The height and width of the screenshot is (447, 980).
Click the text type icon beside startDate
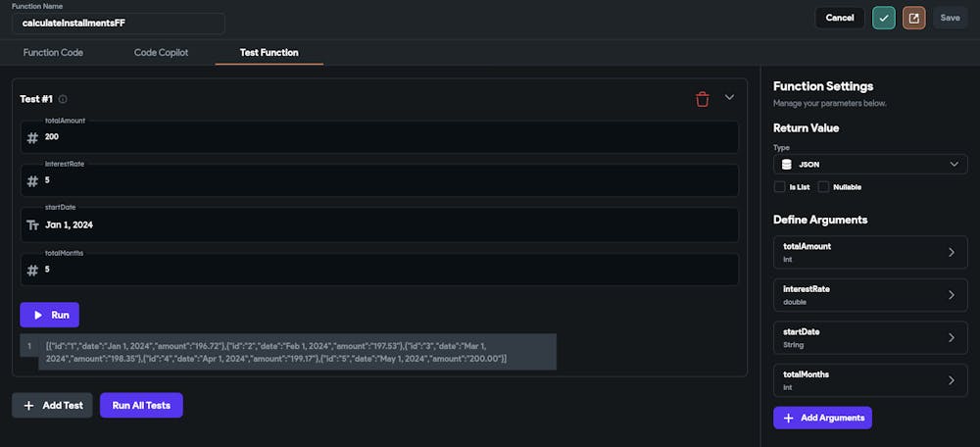pos(32,224)
